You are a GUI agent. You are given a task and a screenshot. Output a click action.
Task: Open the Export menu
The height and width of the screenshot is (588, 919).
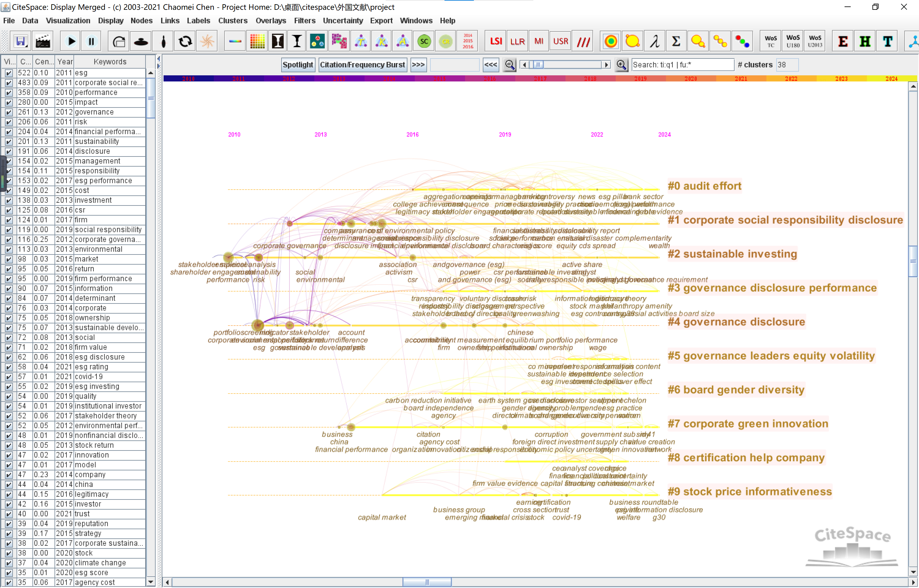[x=381, y=21]
